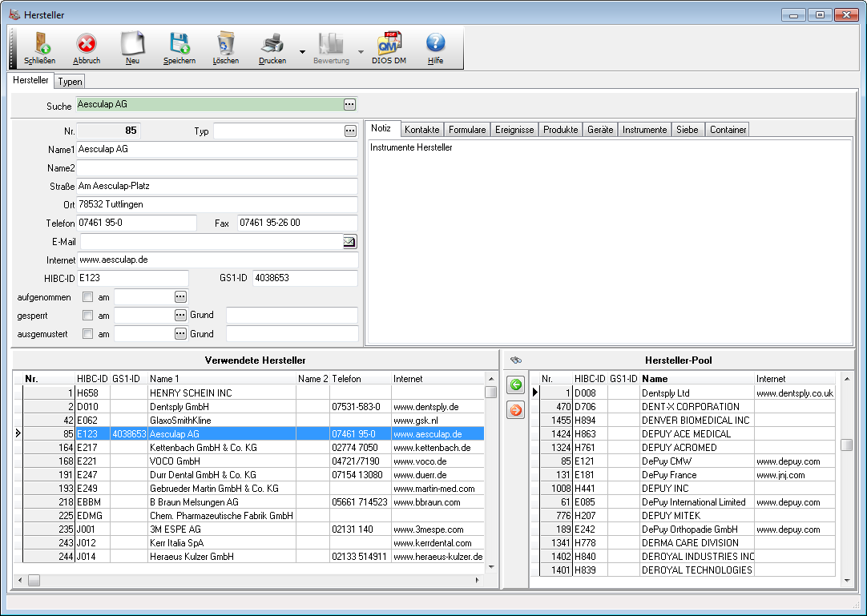The width and height of the screenshot is (867, 616).
Task: Switch to the Siebe tab
Action: point(688,130)
